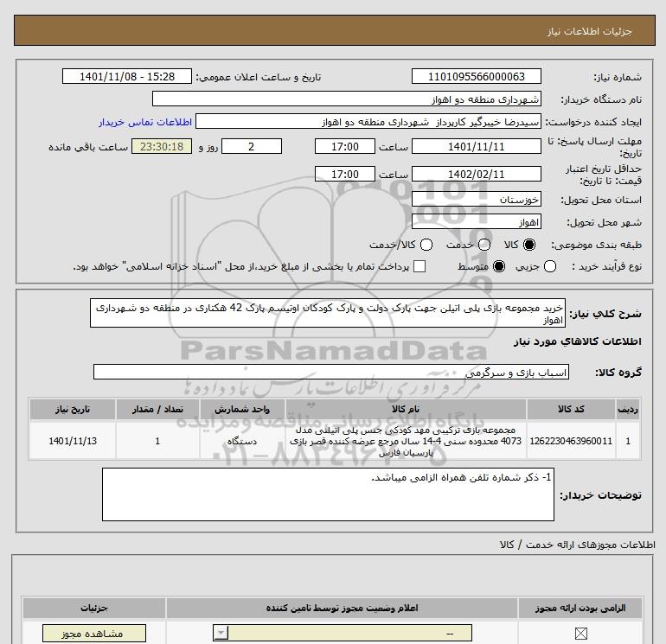Screen dimensions: 666x644
Task: Click the buyer name field شهرداری منطقه دو اهواز
Action: (347, 99)
